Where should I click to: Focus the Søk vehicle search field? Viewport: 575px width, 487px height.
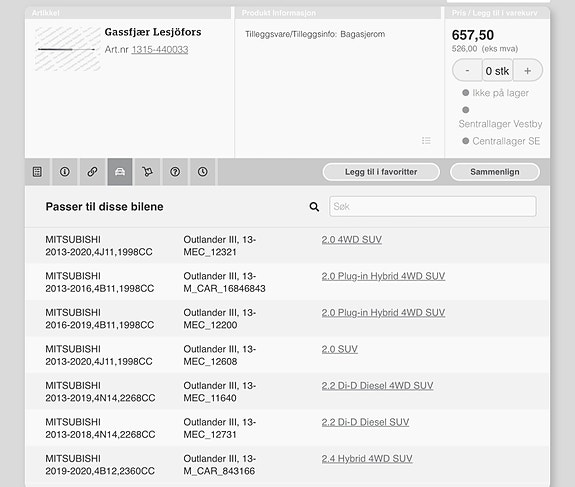[433, 206]
